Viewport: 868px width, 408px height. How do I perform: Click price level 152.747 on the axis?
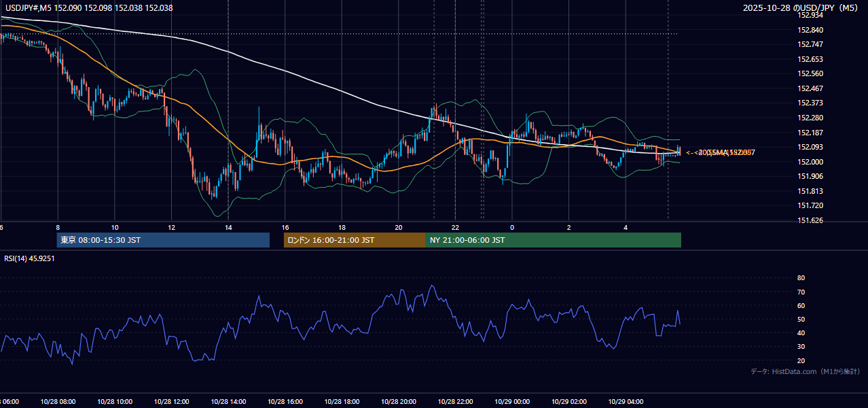[810, 44]
